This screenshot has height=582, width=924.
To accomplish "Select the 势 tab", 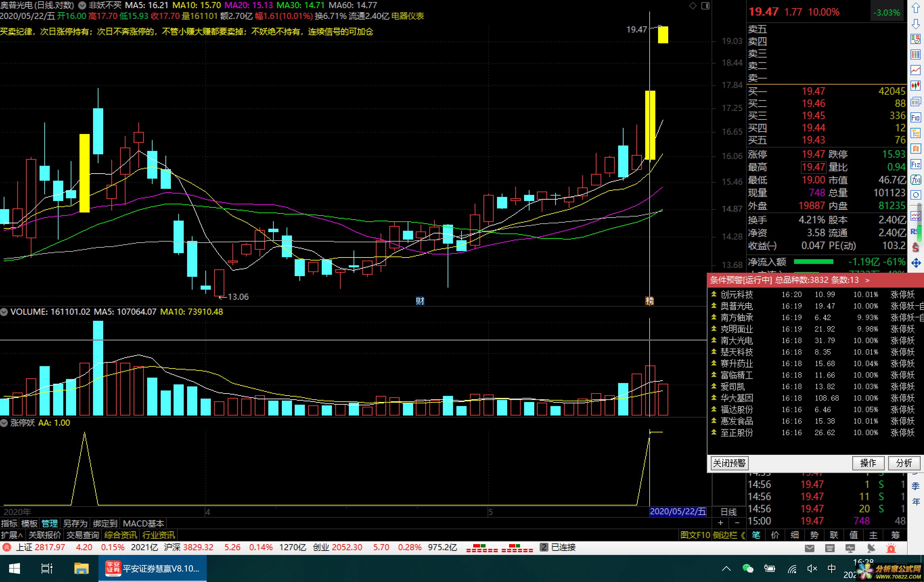I will (x=814, y=535).
